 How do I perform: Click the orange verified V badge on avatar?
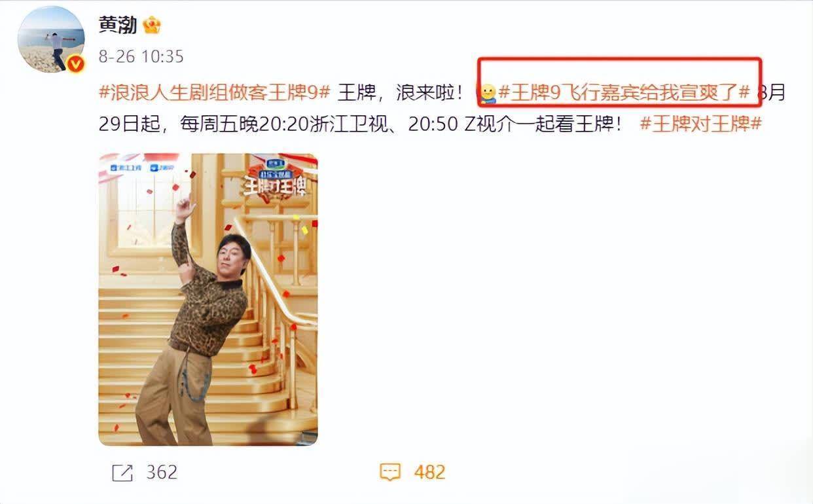click(76, 63)
